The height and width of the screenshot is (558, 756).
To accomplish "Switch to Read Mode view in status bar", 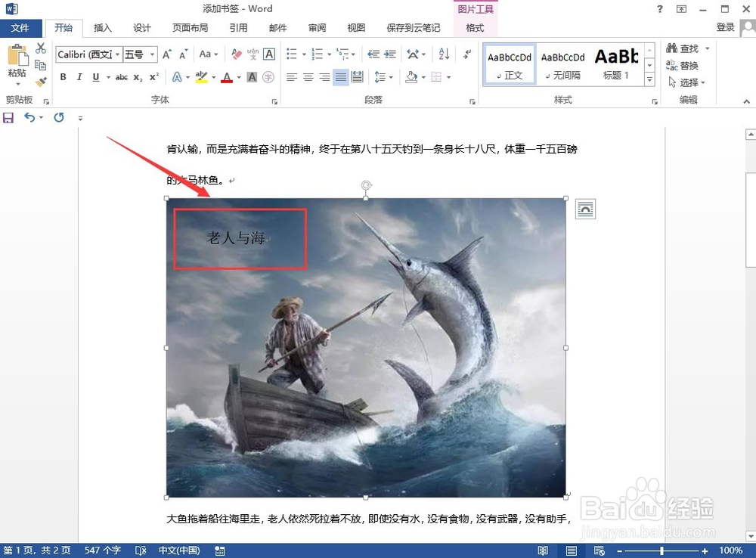I will [543, 550].
